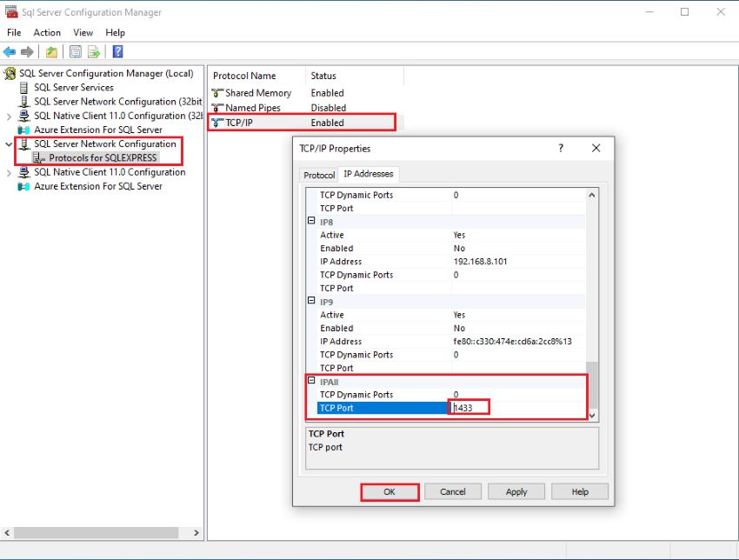This screenshot has width=739, height=560.
Task: Click the IP8 IP Address value 192.168.8.101
Action: pos(480,262)
